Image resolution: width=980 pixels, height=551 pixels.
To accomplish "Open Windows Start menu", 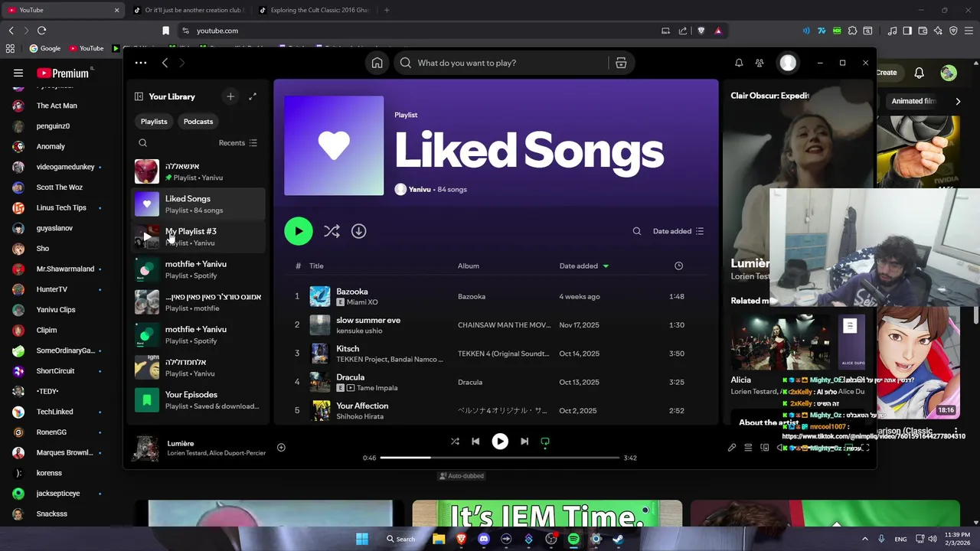I will tap(362, 539).
